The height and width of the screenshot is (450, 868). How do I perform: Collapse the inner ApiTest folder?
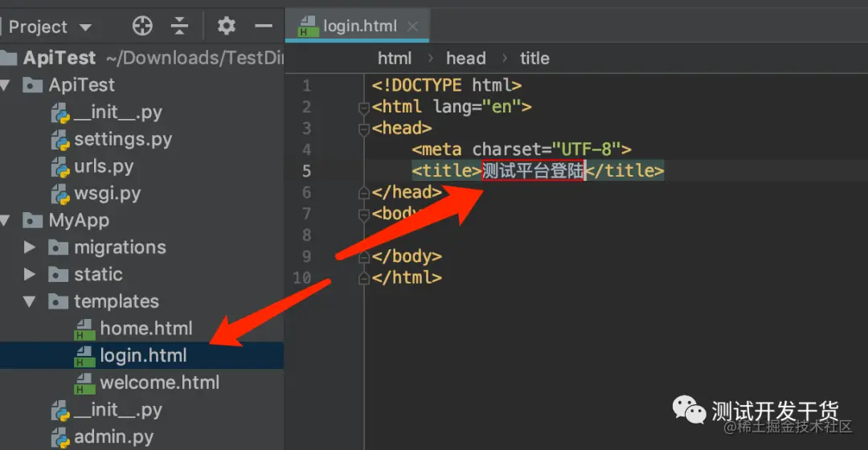coord(6,85)
